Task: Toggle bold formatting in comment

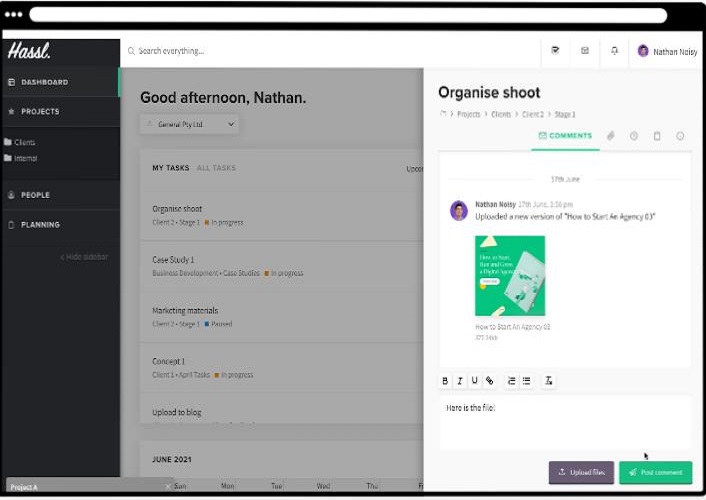Action: pos(445,380)
